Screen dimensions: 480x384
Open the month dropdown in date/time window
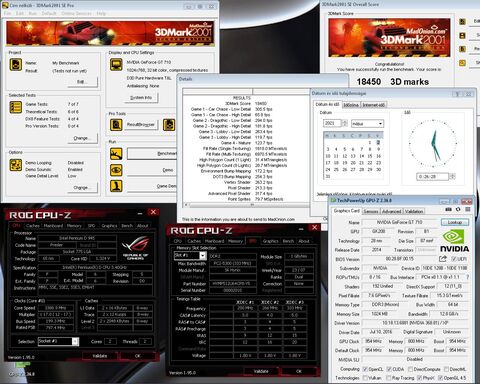(380, 124)
